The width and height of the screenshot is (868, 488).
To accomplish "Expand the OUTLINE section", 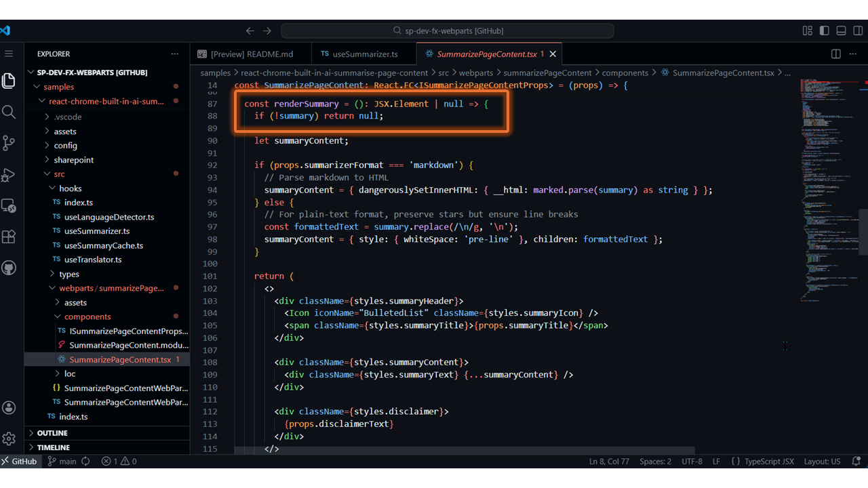I will (x=52, y=433).
